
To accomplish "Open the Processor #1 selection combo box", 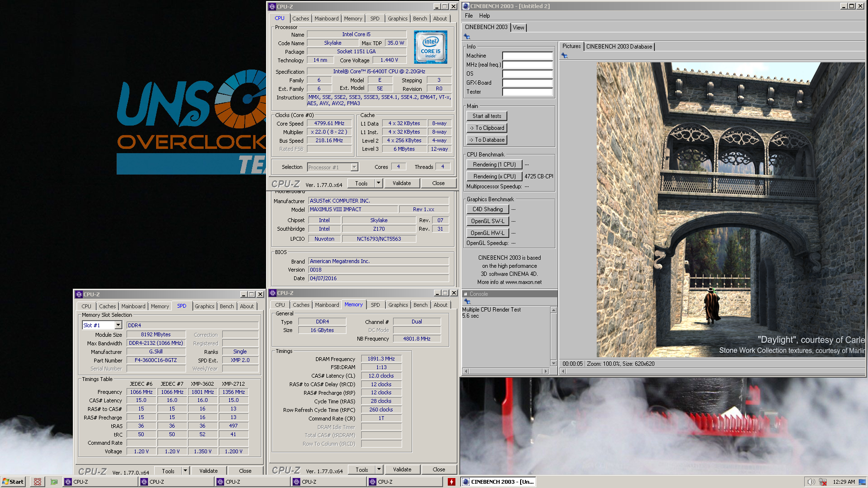I will 333,167.
